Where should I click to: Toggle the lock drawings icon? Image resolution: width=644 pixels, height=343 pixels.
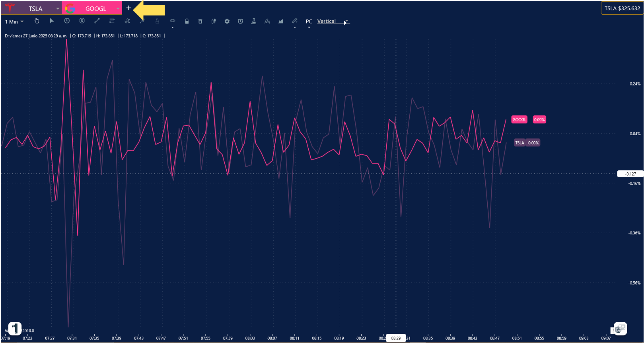click(187, 21)
